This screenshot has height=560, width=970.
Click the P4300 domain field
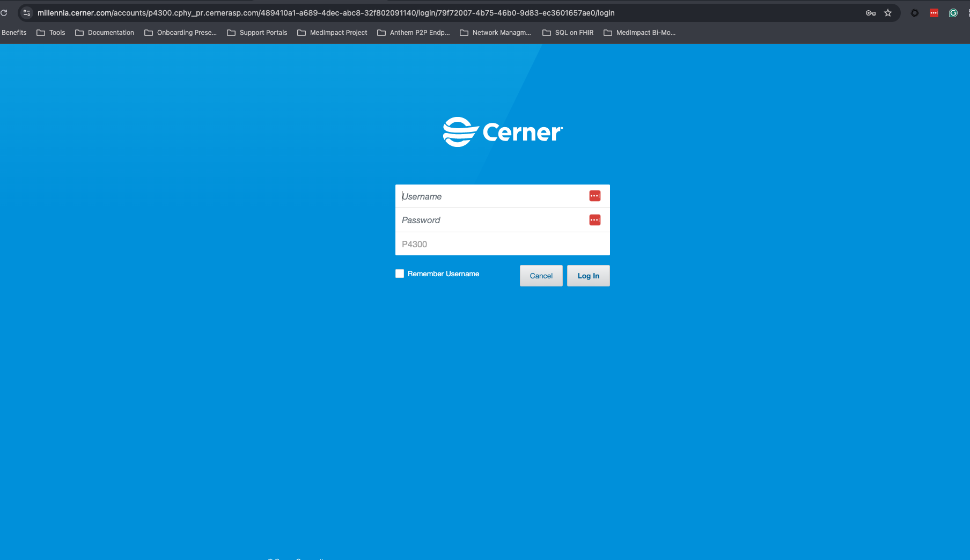tap(503, 244)
